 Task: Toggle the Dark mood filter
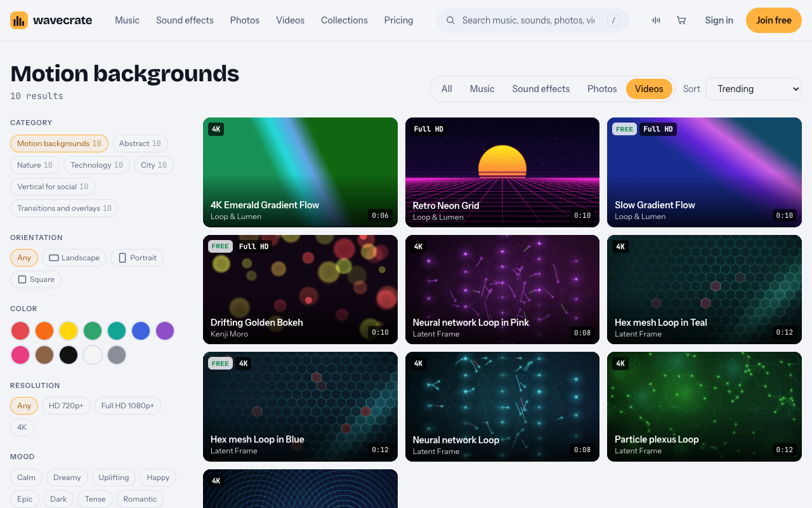(x=58, y=499)
